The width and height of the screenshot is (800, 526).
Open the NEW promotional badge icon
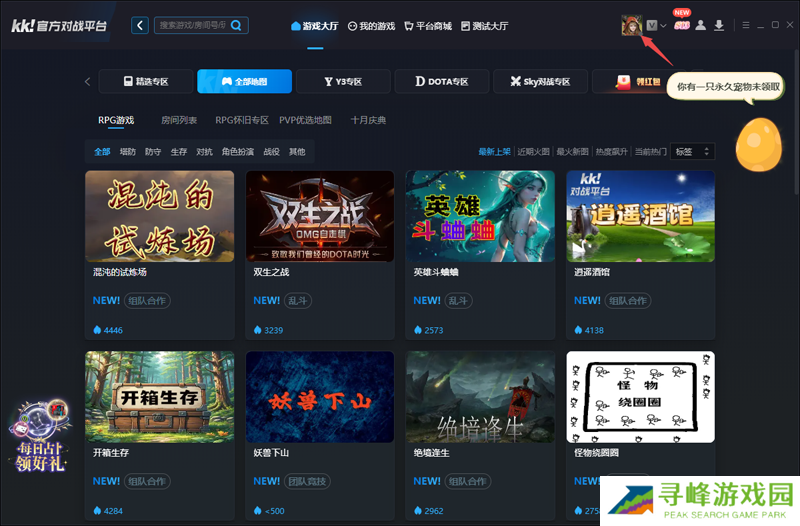coord(682,20)
